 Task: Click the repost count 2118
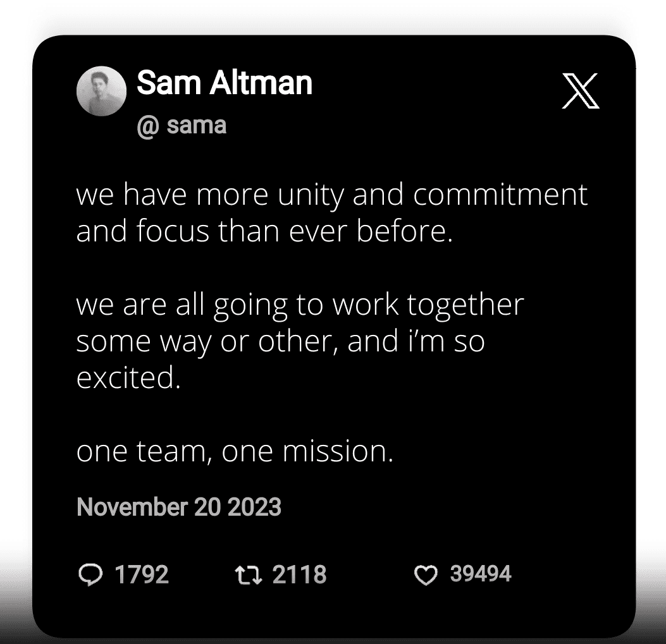point(299,574)
